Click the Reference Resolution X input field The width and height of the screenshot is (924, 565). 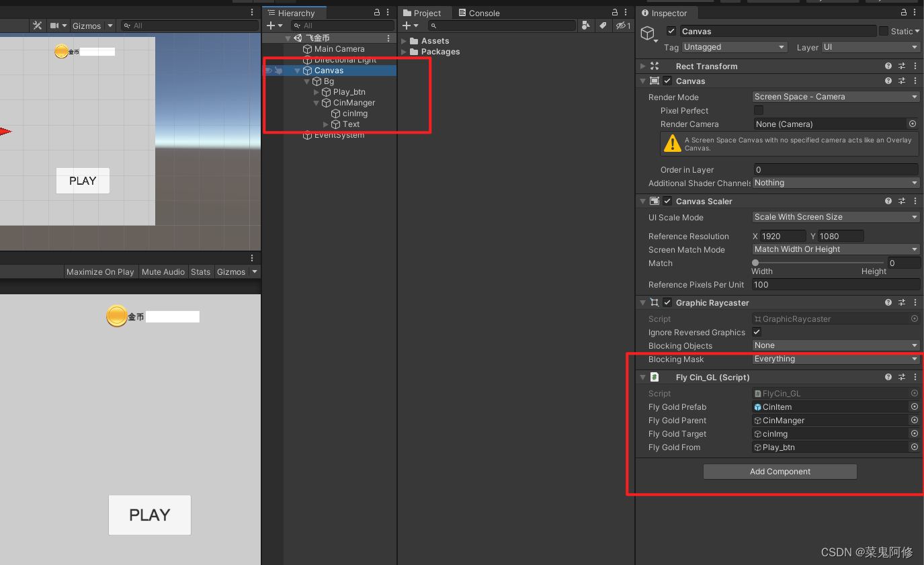tap(783, 236)
